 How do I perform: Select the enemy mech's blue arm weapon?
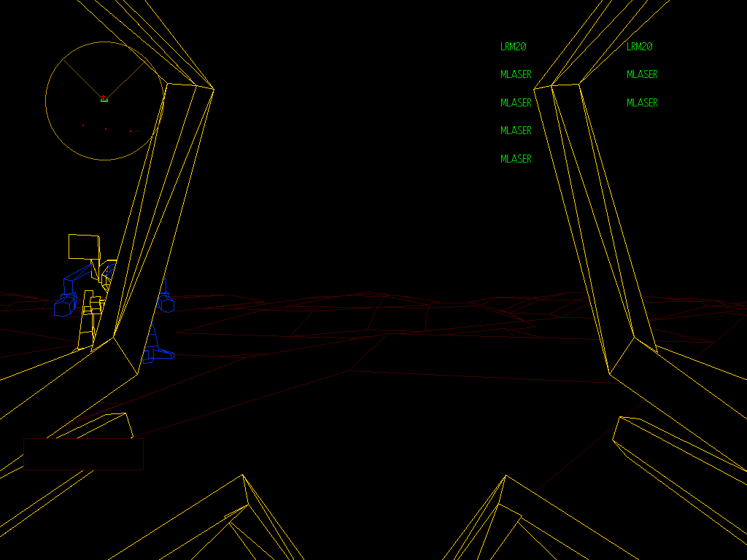click(65, 306)
